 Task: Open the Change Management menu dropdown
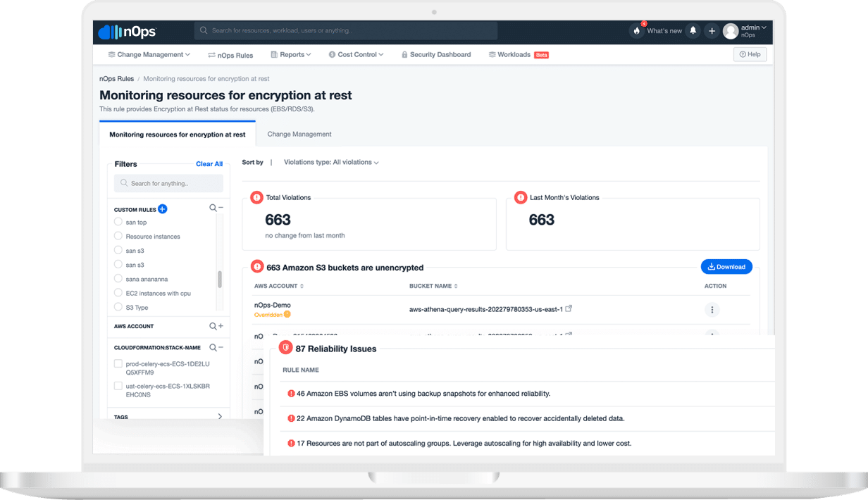pos(149,54)
